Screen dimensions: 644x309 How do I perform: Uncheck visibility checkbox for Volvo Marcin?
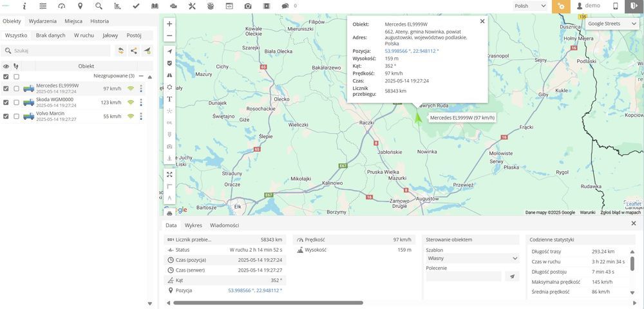point(6,116)
